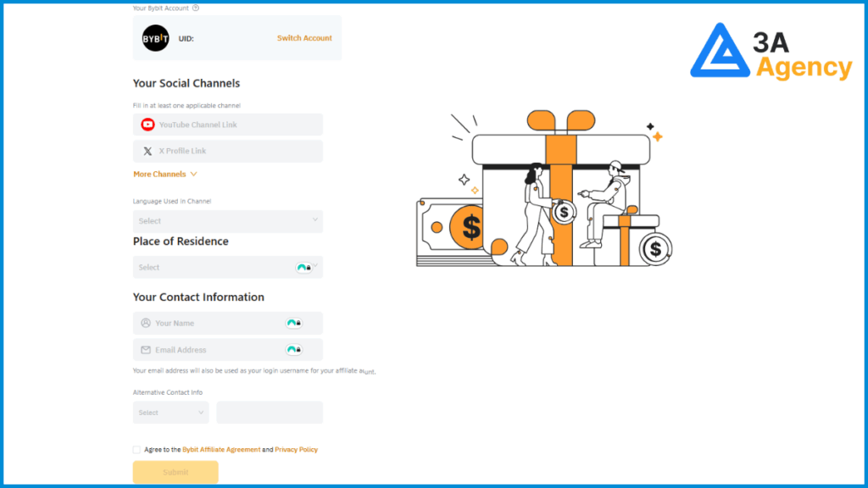Open Language Used in Channel dropdown
Screen dimensions: 868x488
tap(227, 221)
